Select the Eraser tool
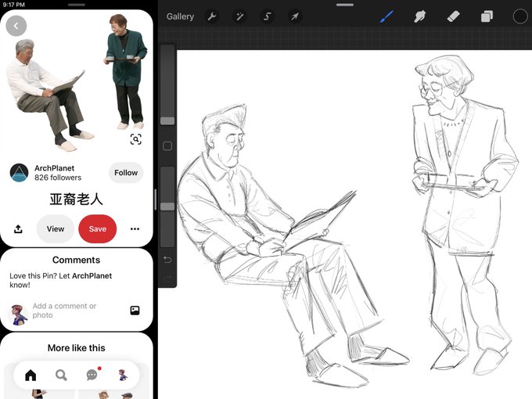The image size is (532, 399). (x=453, y=16)
